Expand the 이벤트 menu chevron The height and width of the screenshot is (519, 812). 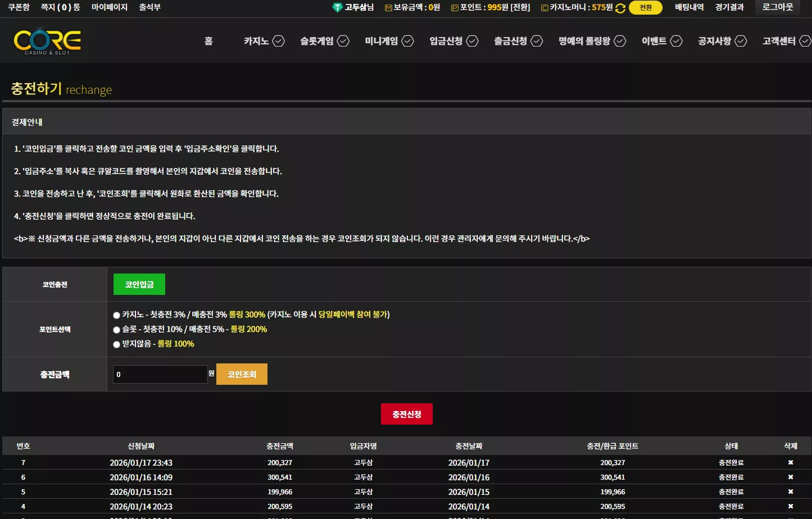tap(677, 41)
